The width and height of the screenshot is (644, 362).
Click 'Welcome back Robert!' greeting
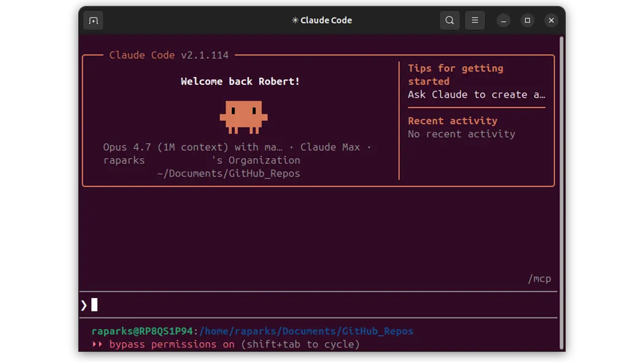(x=240, y=82)
